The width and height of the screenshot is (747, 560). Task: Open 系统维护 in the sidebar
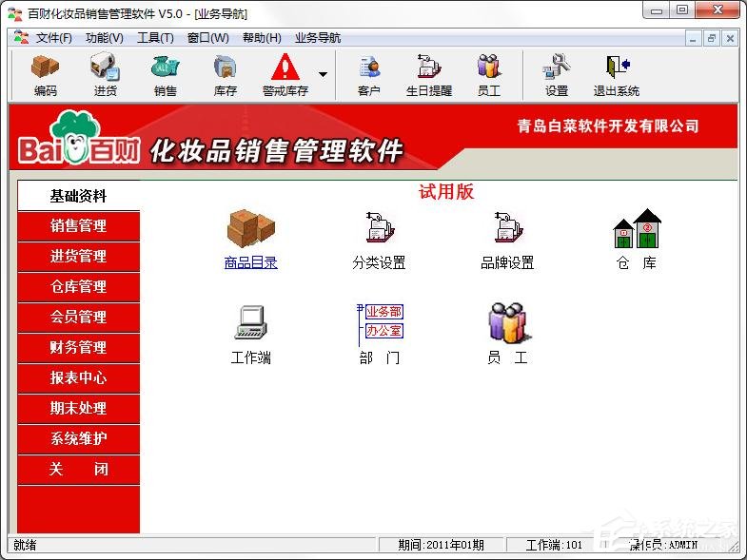(x=79, y=439)
